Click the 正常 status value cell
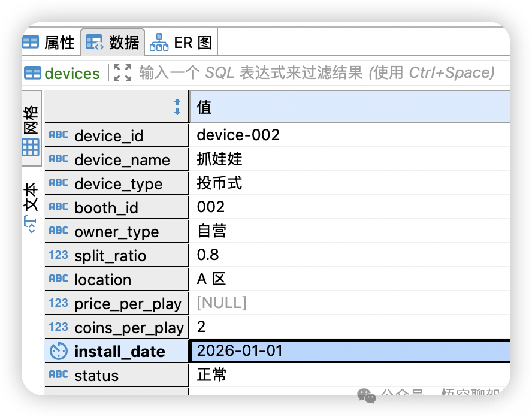The width and height of the screenshot is (532, 417). [350, 375]
